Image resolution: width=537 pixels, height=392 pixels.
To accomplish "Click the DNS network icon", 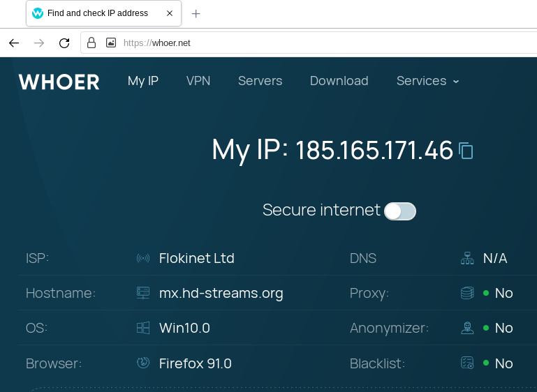I will (467, 258).
